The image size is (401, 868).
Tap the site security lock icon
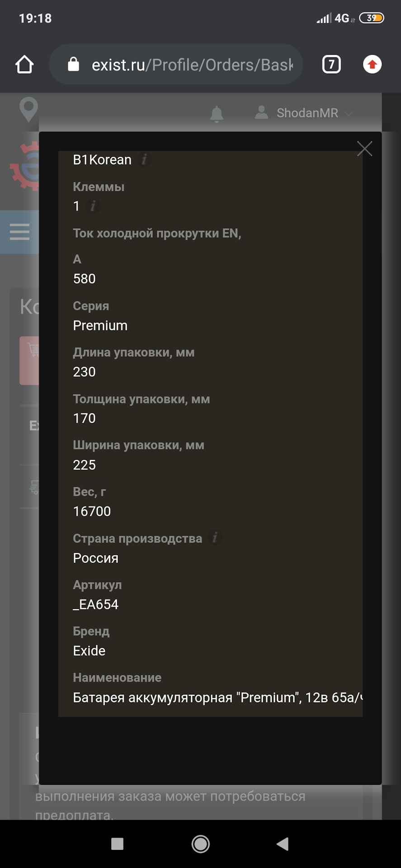tap(73, 65)
